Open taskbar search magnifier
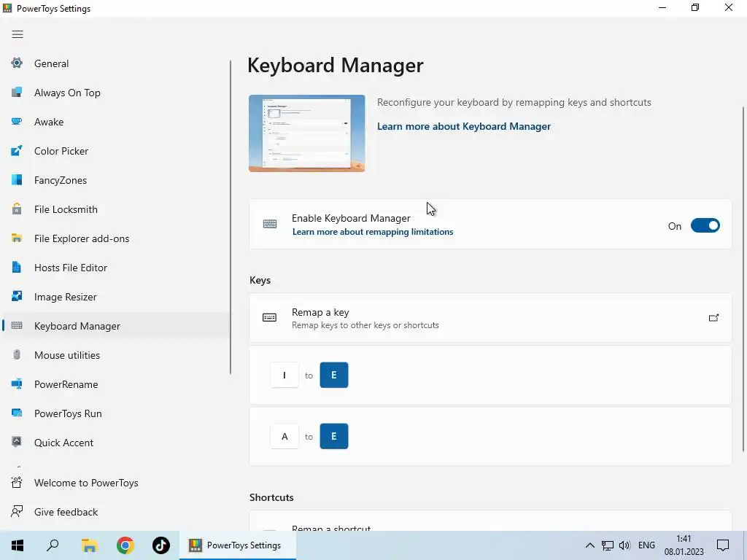Screen dimensions: 747x560 (x=53, y=545)
